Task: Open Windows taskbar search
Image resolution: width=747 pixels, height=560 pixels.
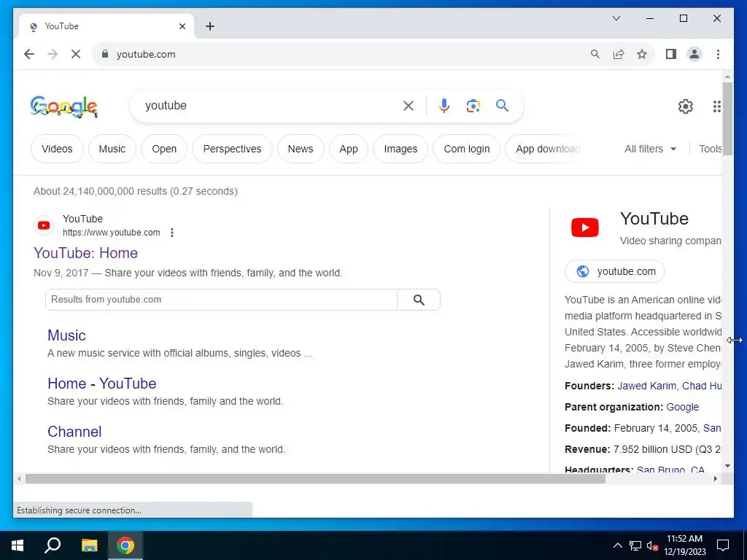Action: (53, 545)
